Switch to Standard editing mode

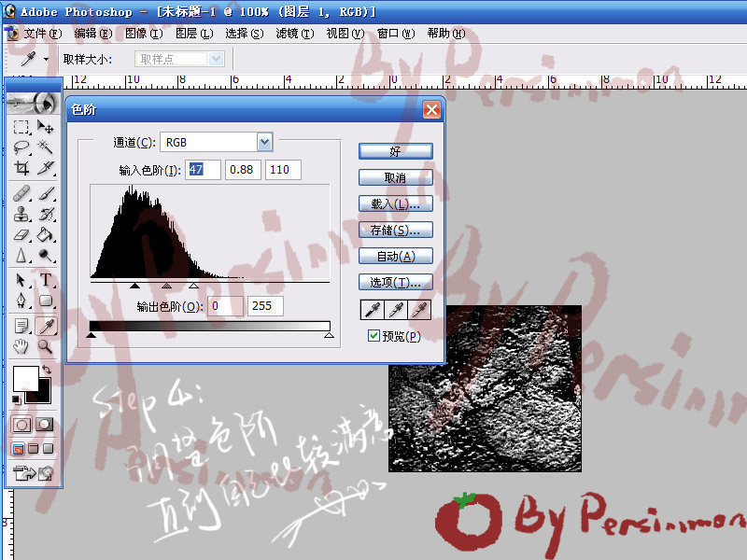(x=21, y=425)
